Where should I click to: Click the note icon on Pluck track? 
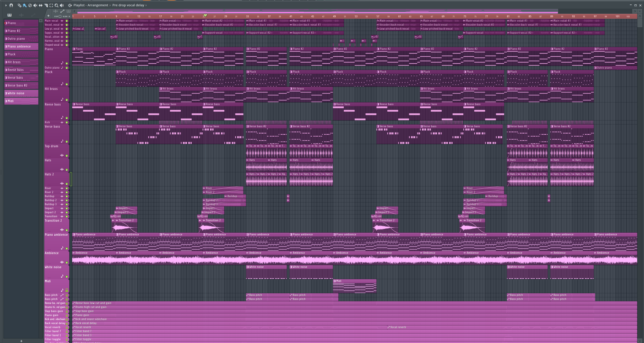(x=62, y=84)
